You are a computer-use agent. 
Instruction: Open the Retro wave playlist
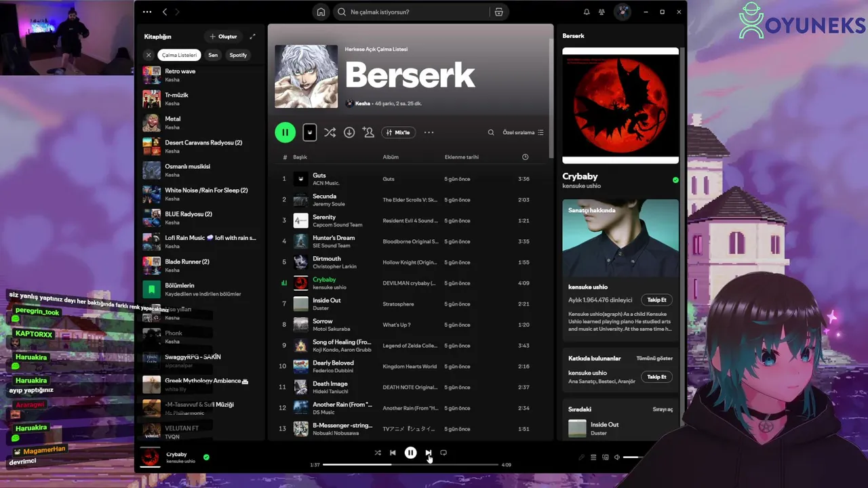[x=199, y=75]
